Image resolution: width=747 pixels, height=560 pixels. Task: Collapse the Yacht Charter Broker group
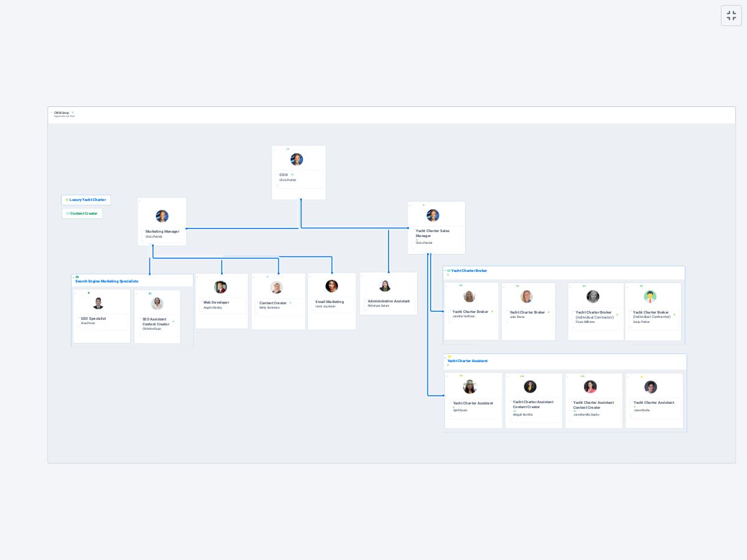pos(445,270)
